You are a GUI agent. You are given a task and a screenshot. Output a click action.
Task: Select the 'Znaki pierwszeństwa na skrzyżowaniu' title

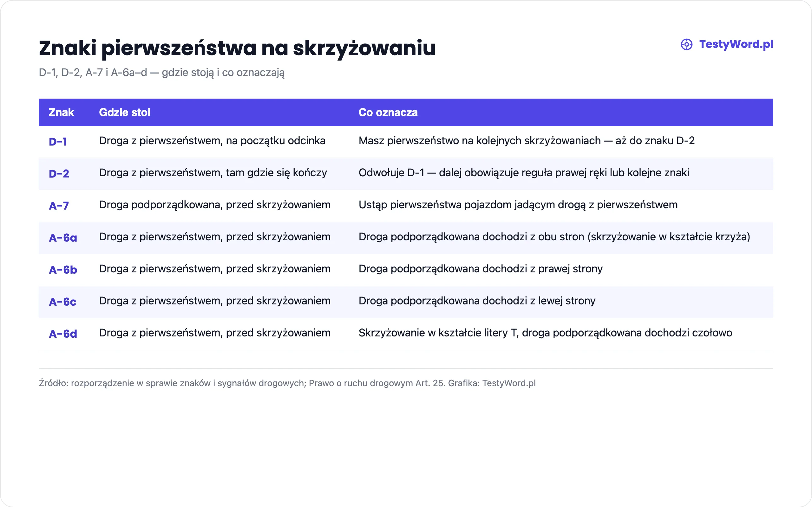(237, 48)
